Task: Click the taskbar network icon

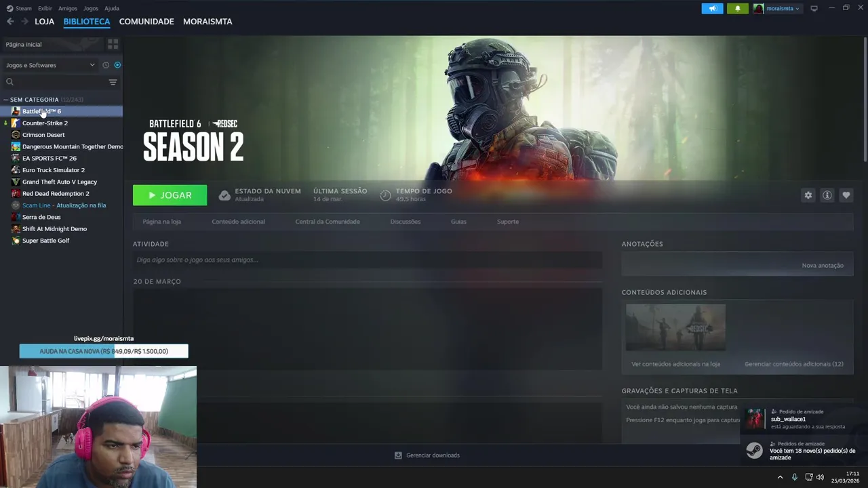Action: pyautogui.click(x=808, y=477)
